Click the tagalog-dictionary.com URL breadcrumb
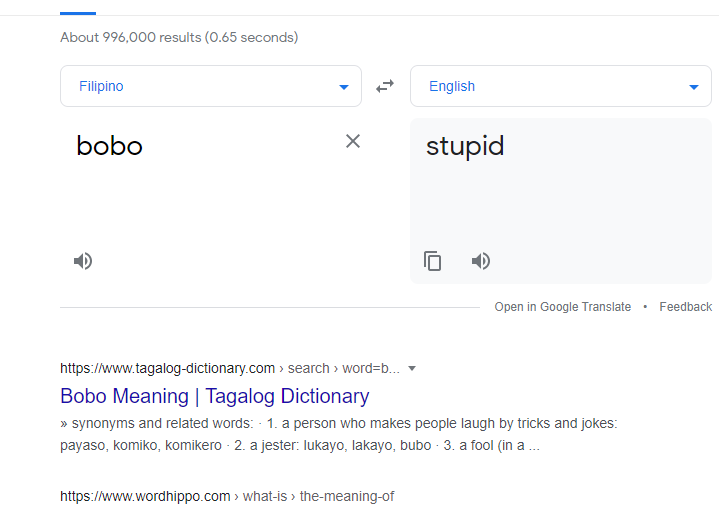The image size is (719, 512). [x=230, y=368]
